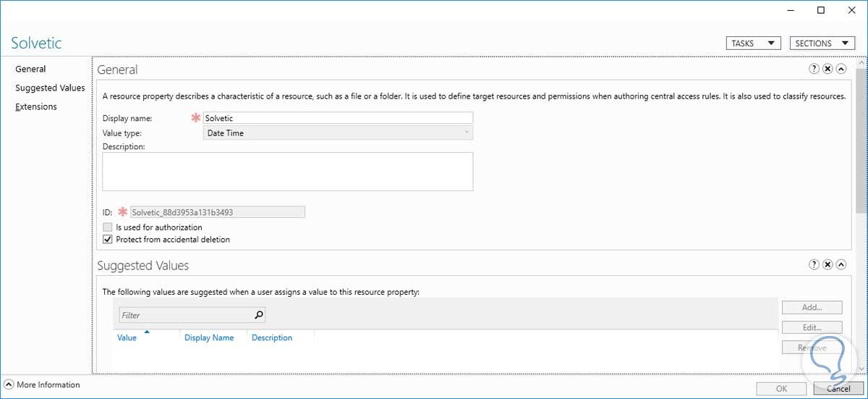Click help icon in Suggested Values header
The width and height of the screenshot is (868, 399).
(814, 265)
